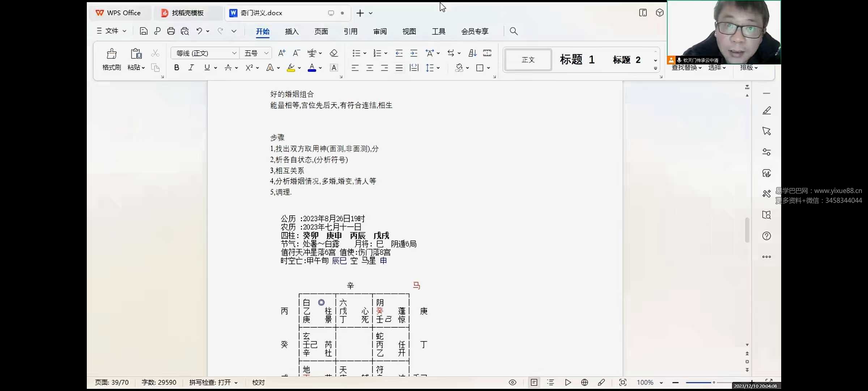Image resolution: width=868 pixels, height=391 pixels.
Task: Open the 查找替换 tool in right panel
Action: coord(685,67)
